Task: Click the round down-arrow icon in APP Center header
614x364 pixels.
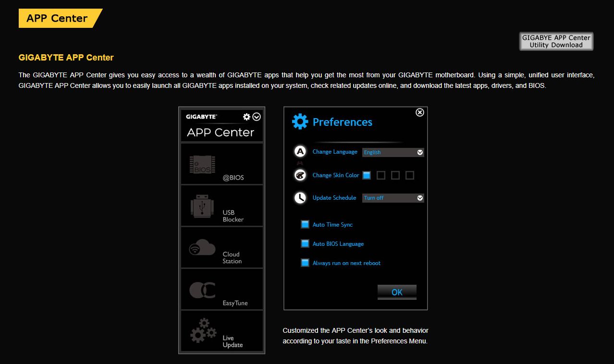Action: pyautogui.click(x=257, y=117)
